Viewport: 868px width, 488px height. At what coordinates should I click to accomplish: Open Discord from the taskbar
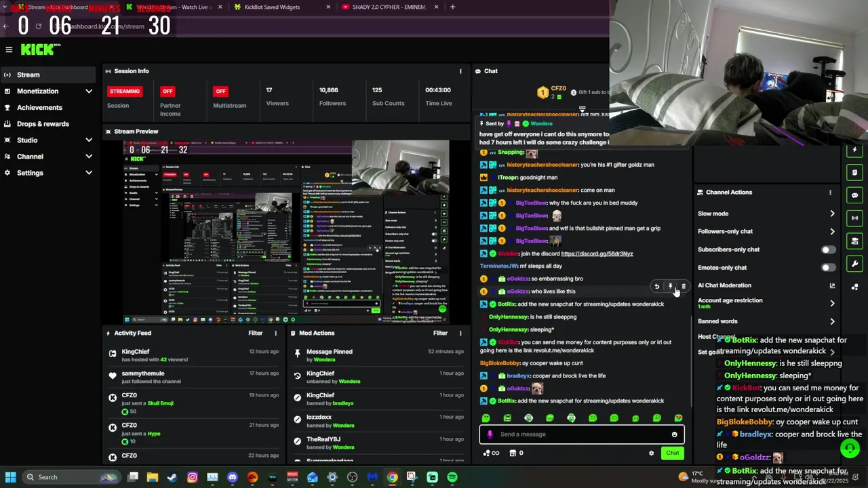(233, 477)
